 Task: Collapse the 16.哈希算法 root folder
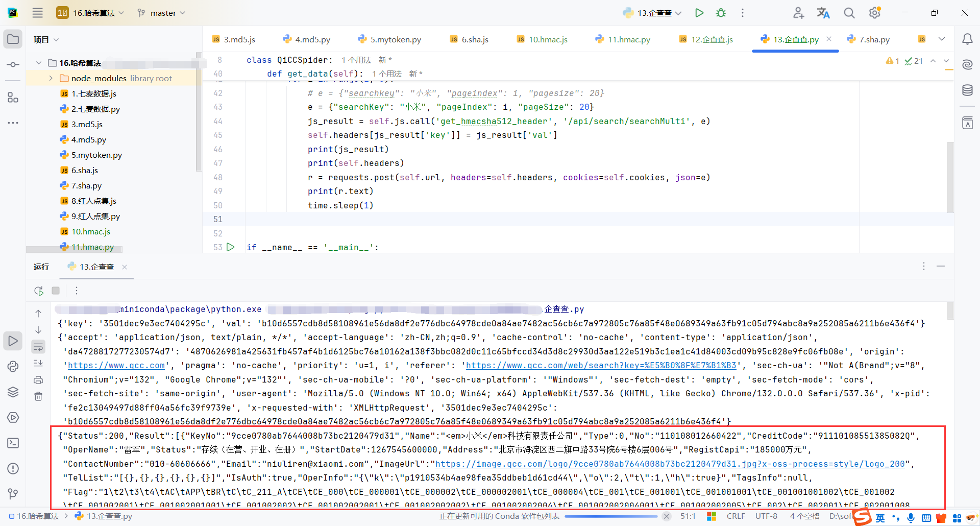(39, 63)
